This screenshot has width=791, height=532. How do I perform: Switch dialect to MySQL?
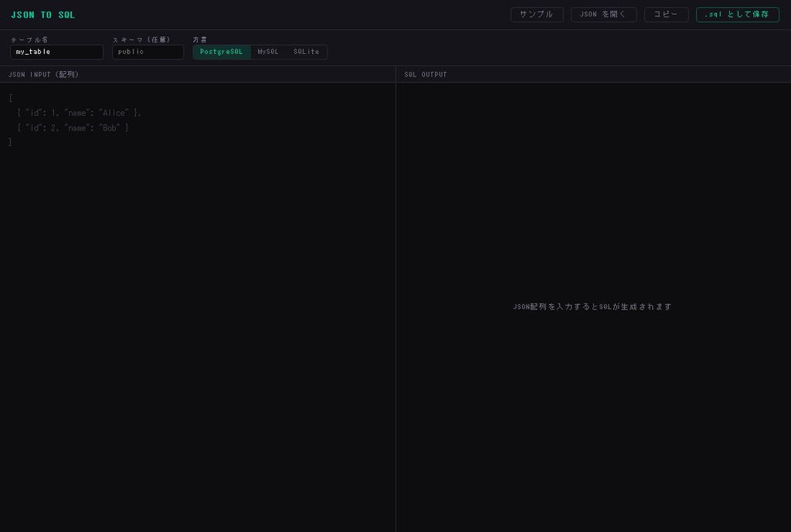pyautogui.click(x=268, y=52)
